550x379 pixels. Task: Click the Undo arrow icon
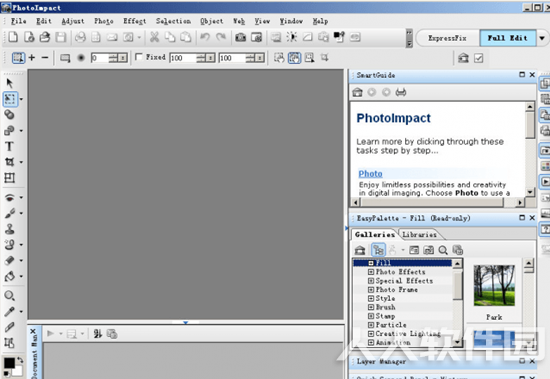(x=205, y=37)
